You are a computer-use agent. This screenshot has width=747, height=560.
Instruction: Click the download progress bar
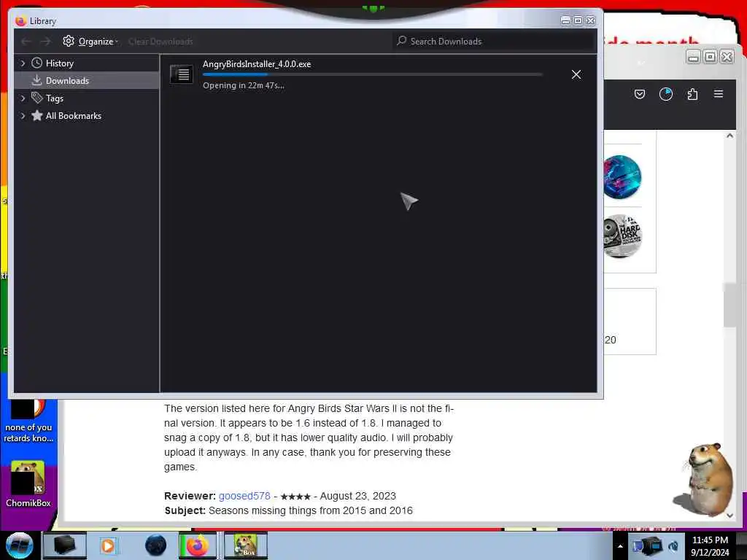click(372, 74)
